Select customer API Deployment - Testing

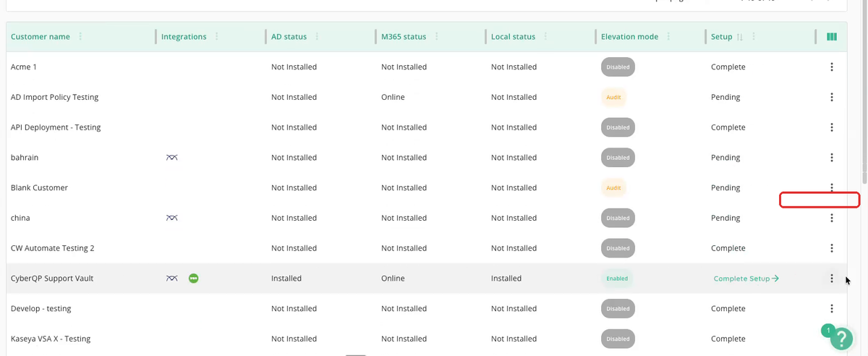pos(56,127)
